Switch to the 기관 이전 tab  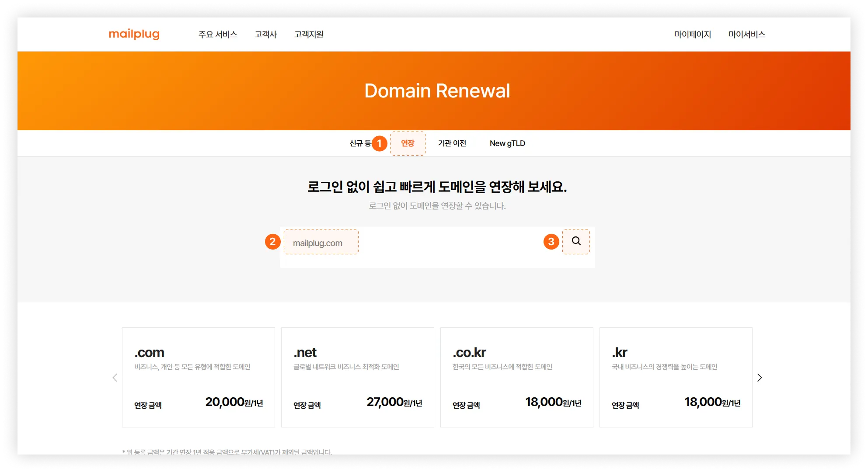coord(452,143)
